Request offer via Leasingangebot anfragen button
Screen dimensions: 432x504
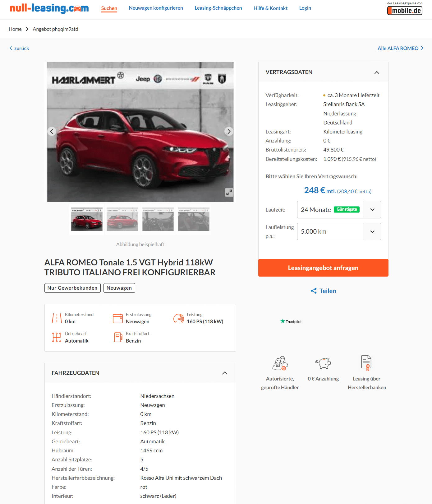tap(323, 268)
